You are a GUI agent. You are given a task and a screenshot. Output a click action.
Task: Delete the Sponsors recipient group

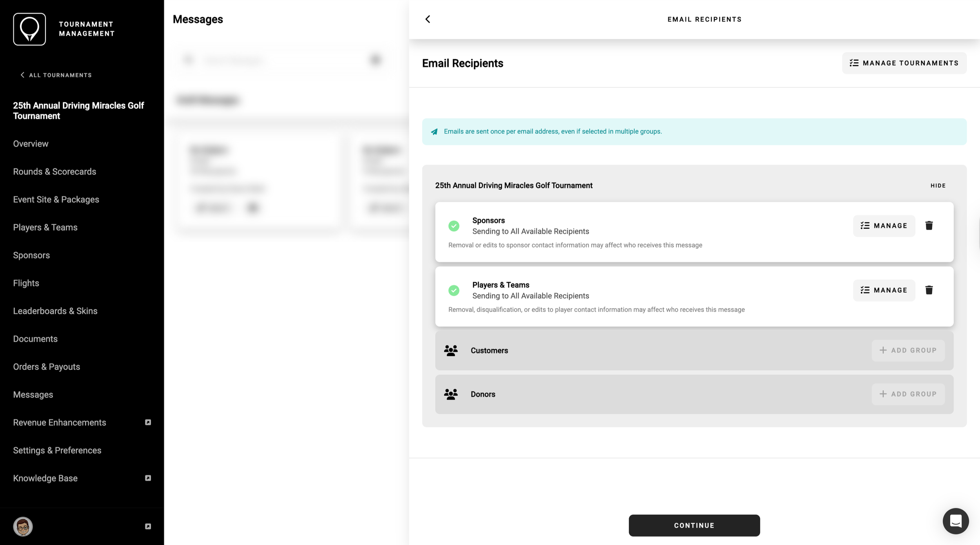point(929,226)
